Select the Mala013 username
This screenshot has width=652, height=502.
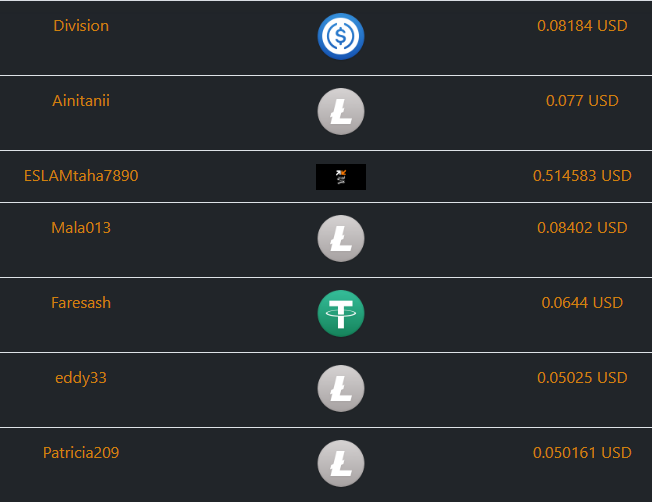click(81, 228)
